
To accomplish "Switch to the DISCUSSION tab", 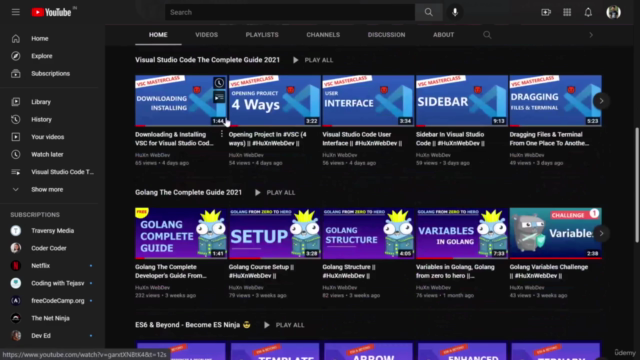I will (x=386, y=35).
